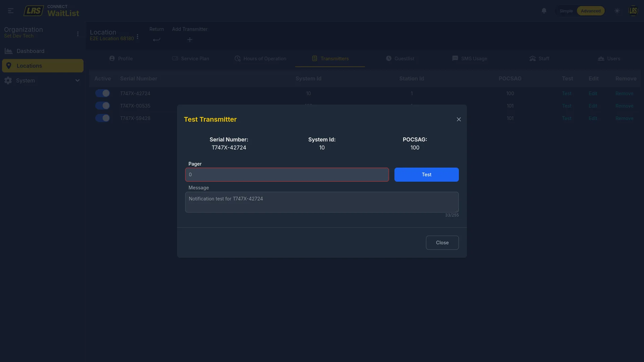
Task: Click Test link for T747X-59428 row
Action: (567, 118)
